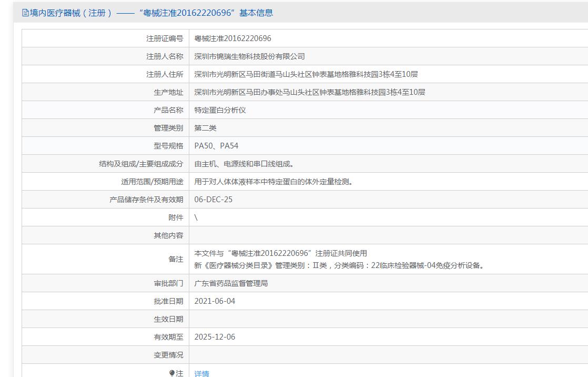The image size is (588, 377).
Task: Click the 生产地址 label
Action: point(168,92)
